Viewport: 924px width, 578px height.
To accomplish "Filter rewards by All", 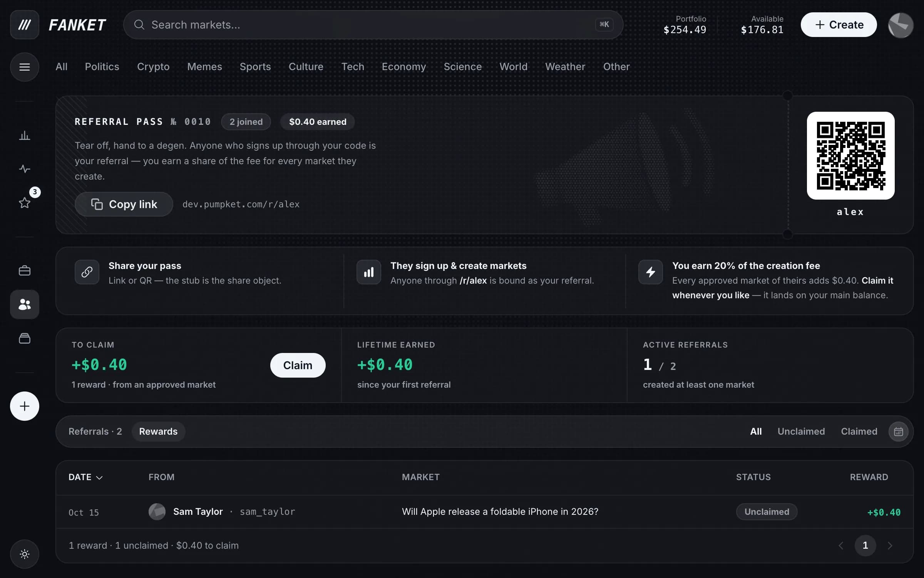I will (756, 432).
